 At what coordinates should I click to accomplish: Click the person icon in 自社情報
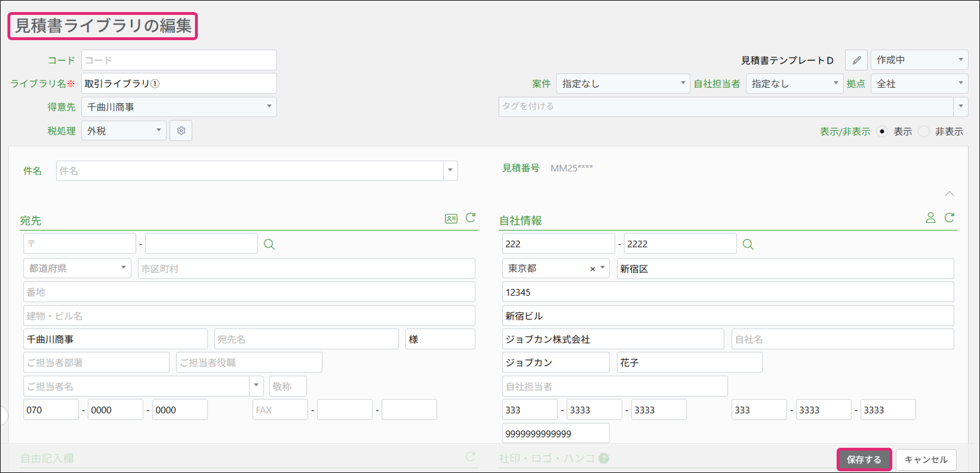coord(930,218)
